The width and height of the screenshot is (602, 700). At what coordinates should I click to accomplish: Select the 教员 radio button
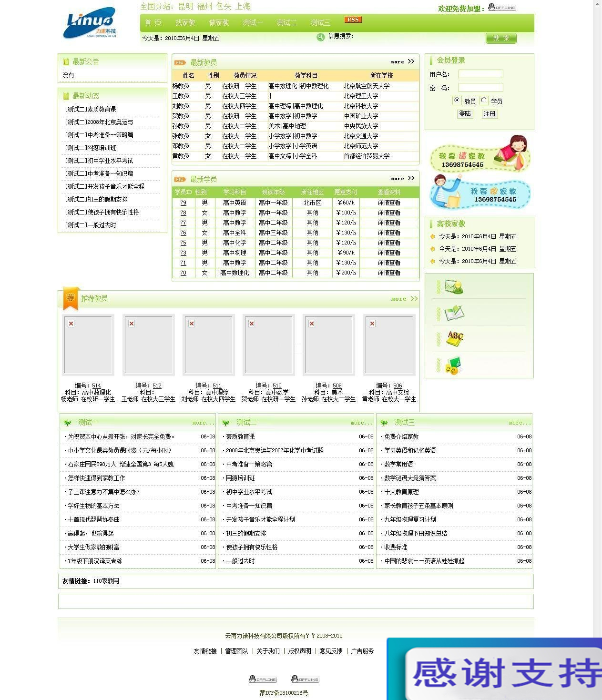[x=457, y=101]
